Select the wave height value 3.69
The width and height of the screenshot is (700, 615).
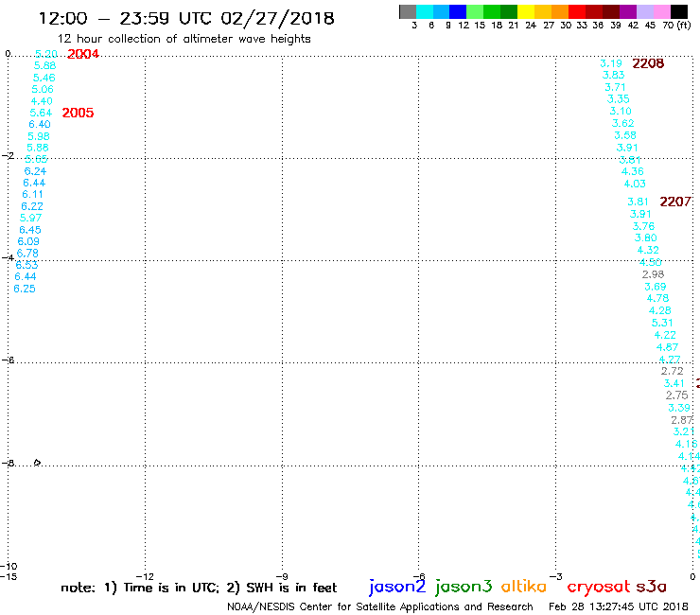click(x=655, y=287)
